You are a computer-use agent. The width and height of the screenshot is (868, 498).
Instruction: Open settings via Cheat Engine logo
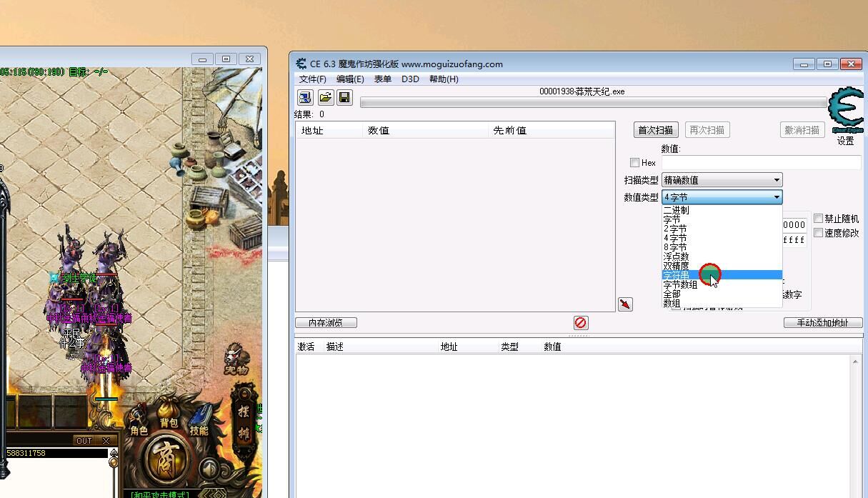845,110
